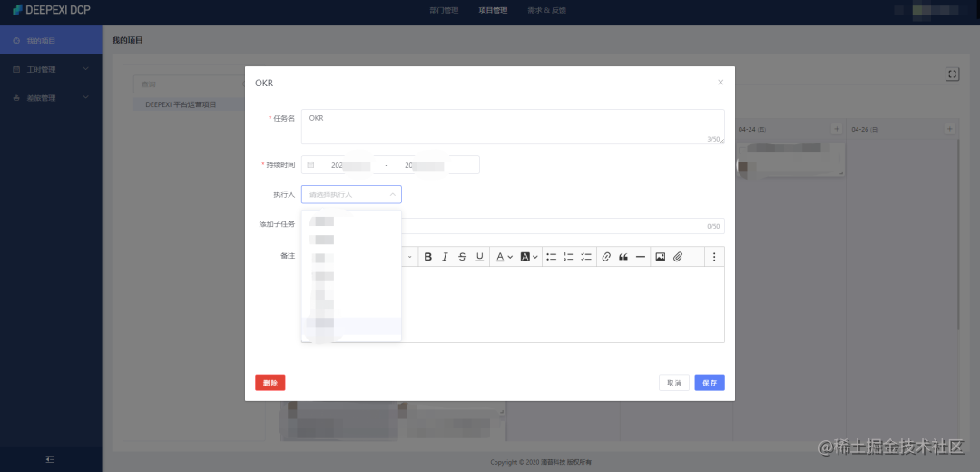Insert a numbered list
This screenshot has width=980, height=472.
pos(569,257)
